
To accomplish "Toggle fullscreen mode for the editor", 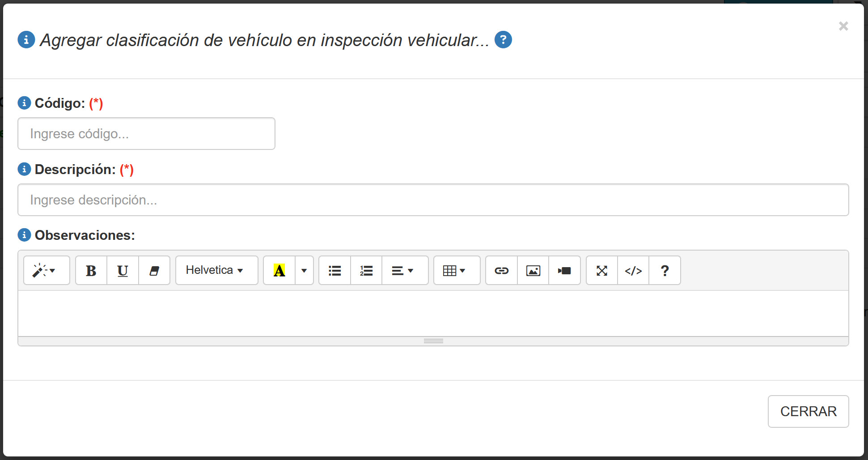I will [602, 270].
